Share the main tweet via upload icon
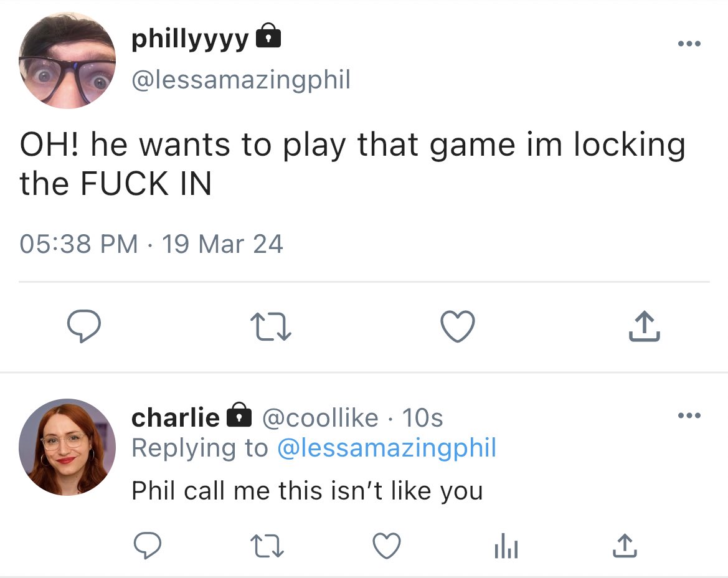 (644, 326)
